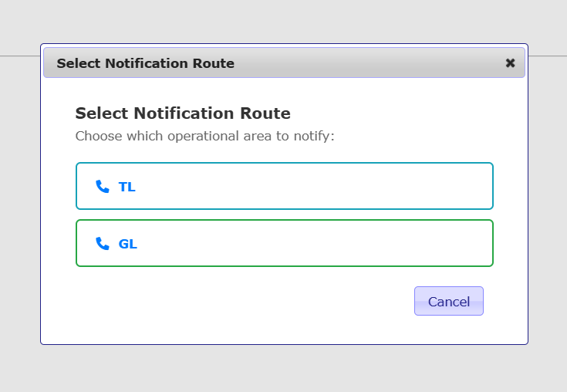
Task: Click the gray dialog title bar label
Action: point(146,63)
